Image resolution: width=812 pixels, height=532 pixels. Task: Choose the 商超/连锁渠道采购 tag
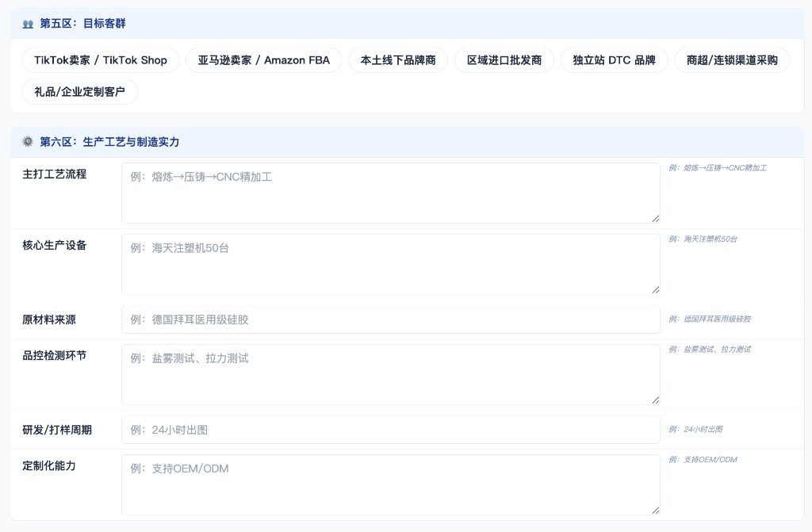pos(732,60)
